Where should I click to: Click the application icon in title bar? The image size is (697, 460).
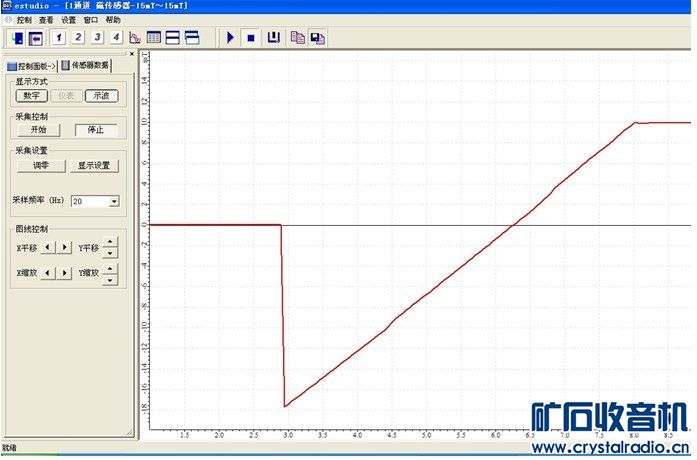click(6, 5)
